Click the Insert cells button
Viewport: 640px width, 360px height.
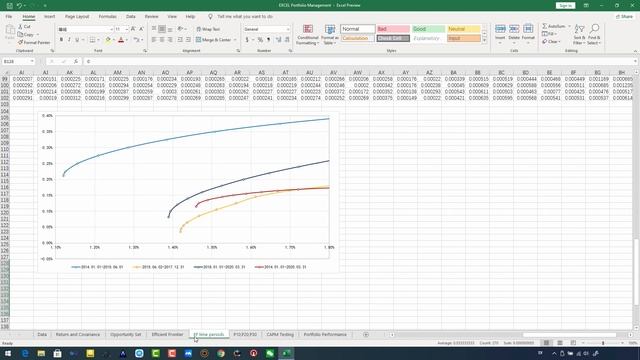click(x=500, y=34)
